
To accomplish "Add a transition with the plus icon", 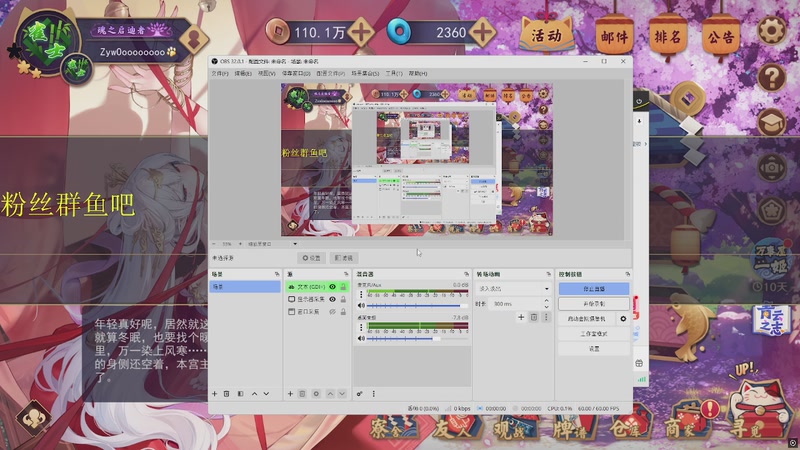I will coord(521,317).
